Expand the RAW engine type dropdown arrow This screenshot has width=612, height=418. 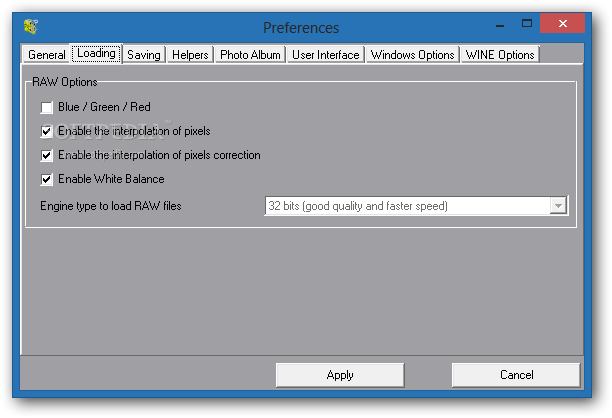coord(558,206)
